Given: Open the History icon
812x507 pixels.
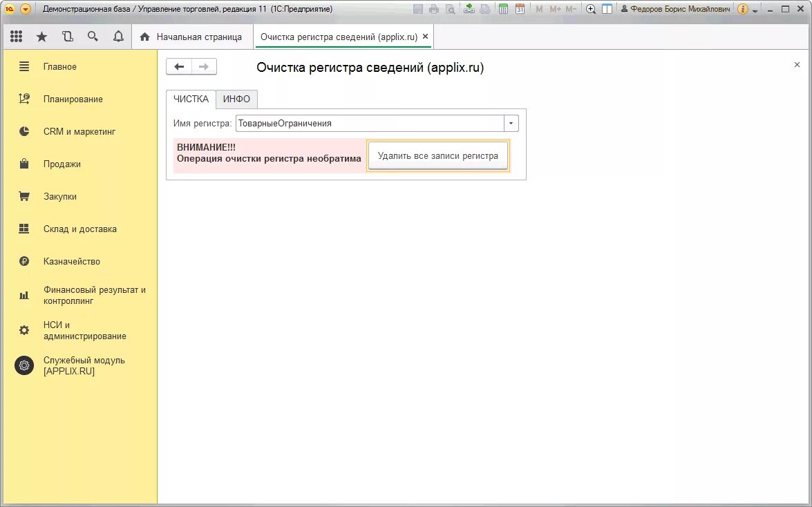Looking at the screenshot, I should (67, 36).
